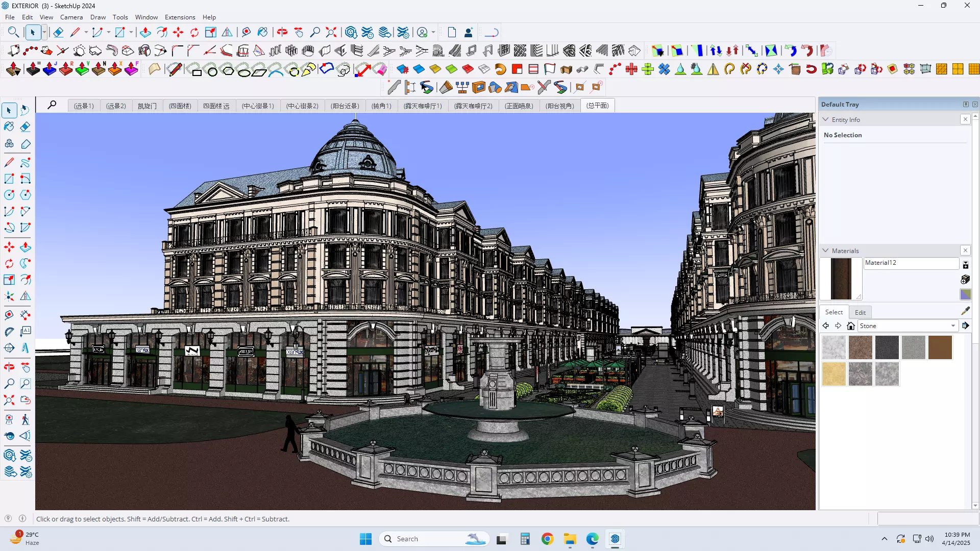Toggle auto-hide pin on Default Tray
The height and width of the screenshot is (551, 980).
click(966, 104)
